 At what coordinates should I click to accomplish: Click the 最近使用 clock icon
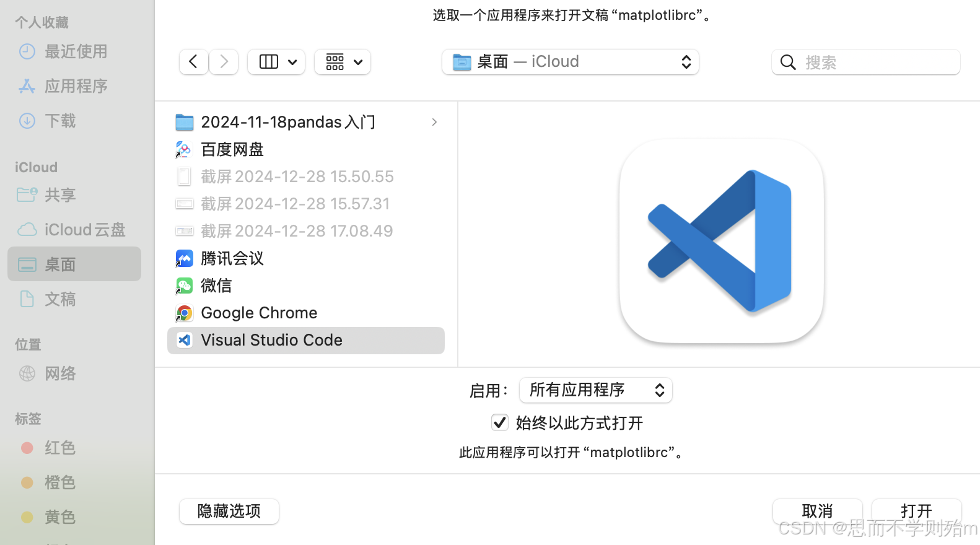pyautogui.click(x=27, y=51)
